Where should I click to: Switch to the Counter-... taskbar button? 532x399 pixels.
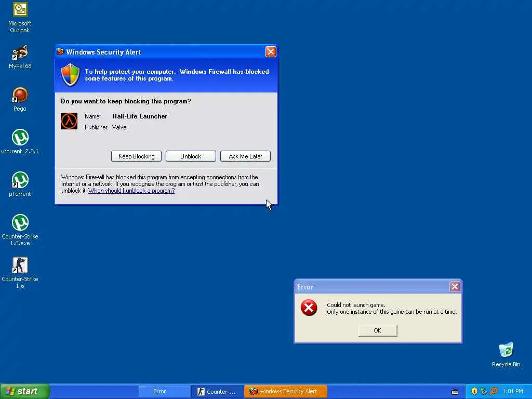(218, 391)
